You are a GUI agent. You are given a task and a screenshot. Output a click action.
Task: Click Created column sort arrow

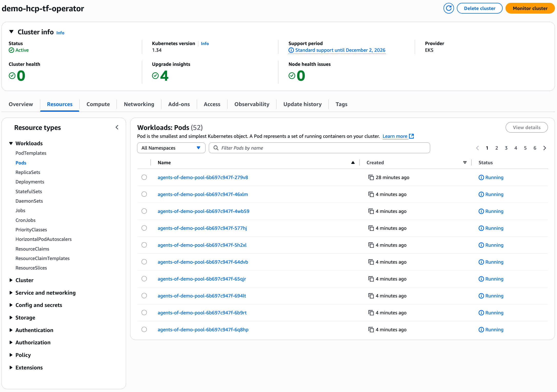pyautogui.click(x=465, y=162)
